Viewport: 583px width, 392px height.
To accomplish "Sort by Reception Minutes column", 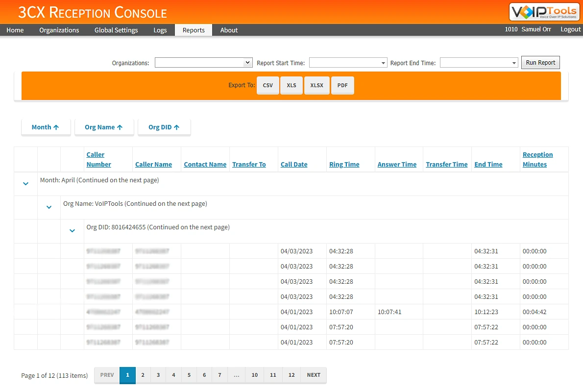I will pyautogui.click(x=537, y=159).
